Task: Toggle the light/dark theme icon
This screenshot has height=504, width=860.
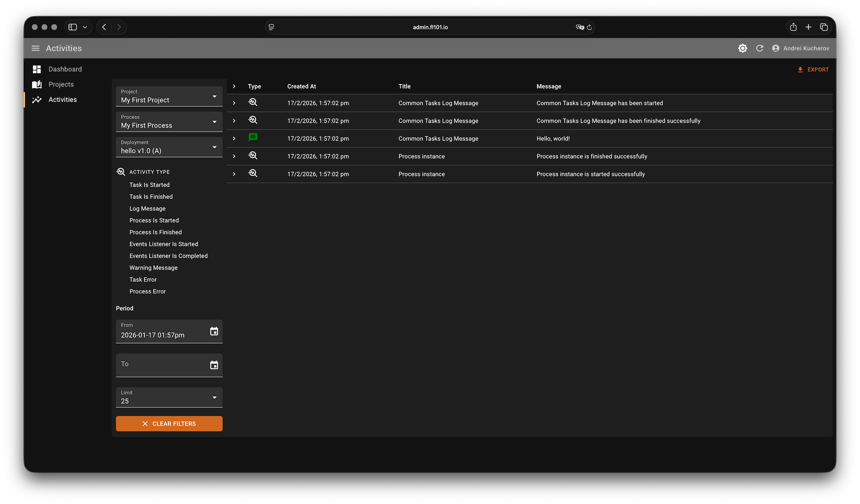Action: click(742, 48)
